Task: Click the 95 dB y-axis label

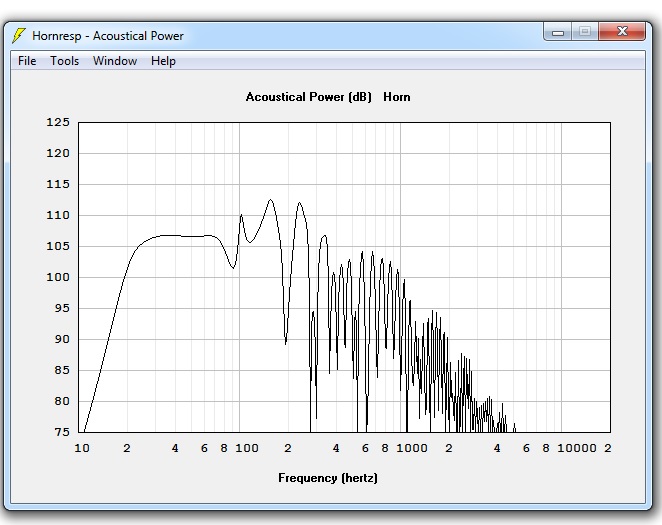Action: pyautogui.click(x=62, y=308)
